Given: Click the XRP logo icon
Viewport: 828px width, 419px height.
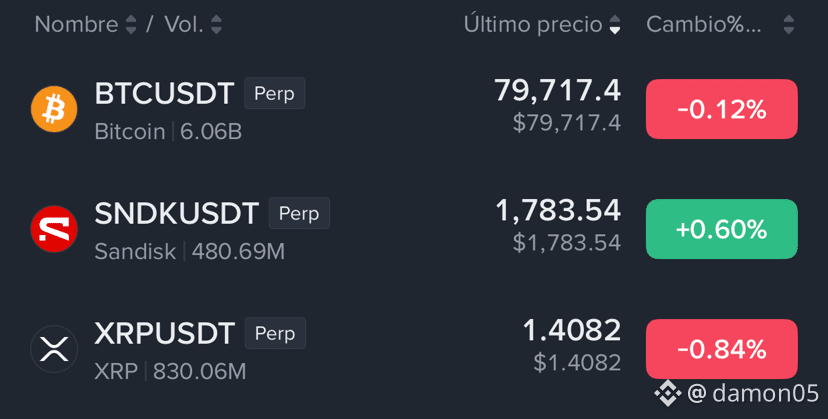Looking at the screenshot, I should point(54,349).
